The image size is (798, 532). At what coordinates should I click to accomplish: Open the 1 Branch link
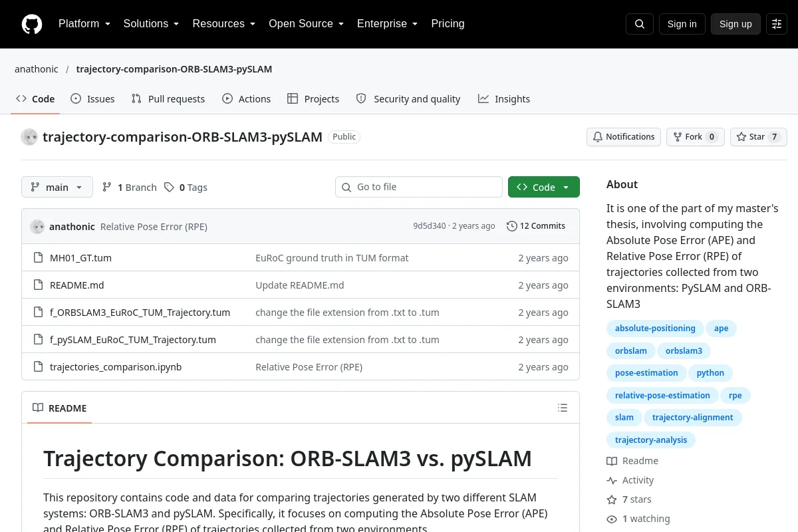click(x=130, y=187)
